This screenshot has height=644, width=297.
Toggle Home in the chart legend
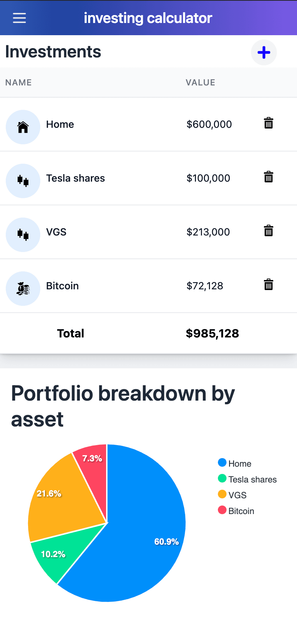pyautogui.click(x=235, y=463)
